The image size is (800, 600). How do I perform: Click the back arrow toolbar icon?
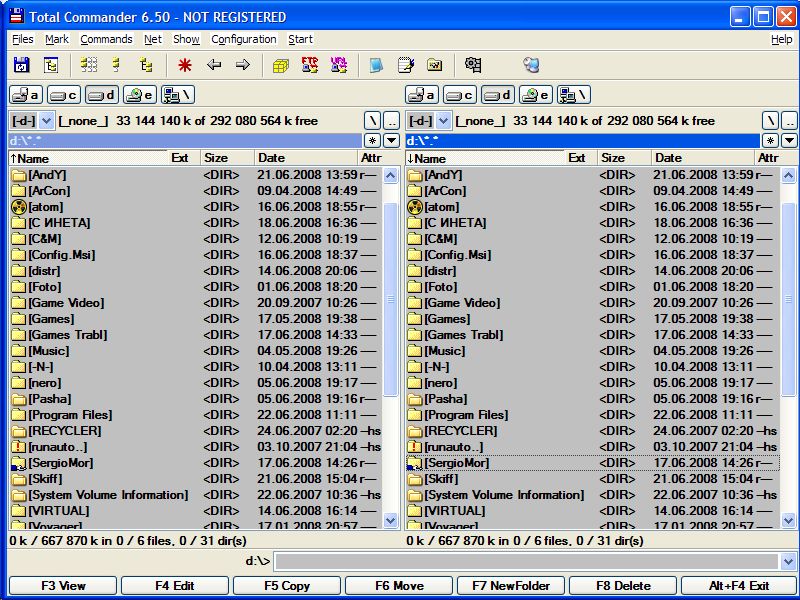213,65
